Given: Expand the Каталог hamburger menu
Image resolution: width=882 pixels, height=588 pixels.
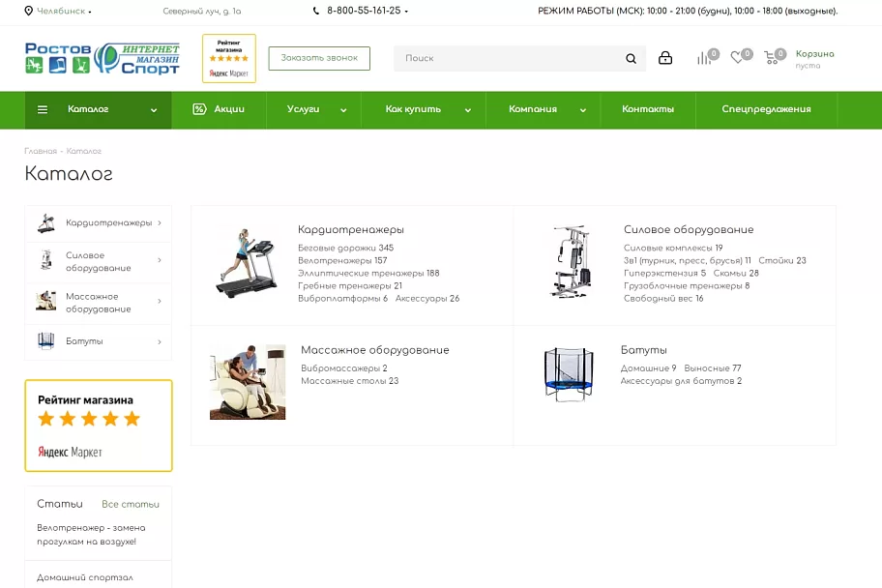Looking at the screenshot, I should [98, 109].
